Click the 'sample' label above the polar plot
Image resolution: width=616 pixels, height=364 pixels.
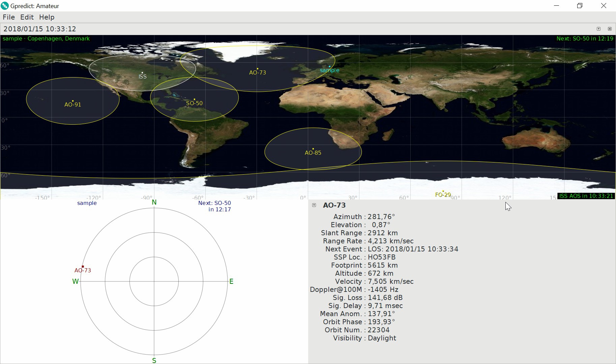coord(87,203)
